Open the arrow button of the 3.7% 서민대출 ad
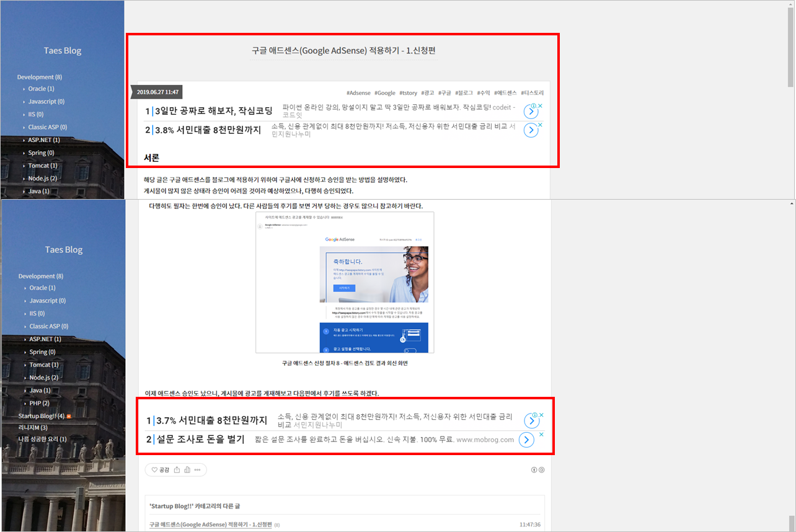 pos(531,420)
